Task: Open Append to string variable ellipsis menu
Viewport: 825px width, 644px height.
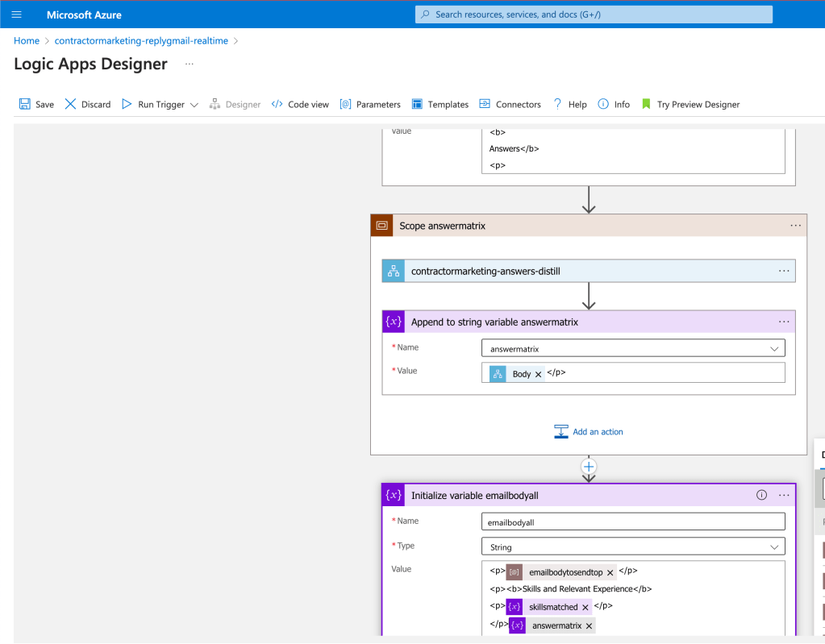Action: tap(784, 322)
